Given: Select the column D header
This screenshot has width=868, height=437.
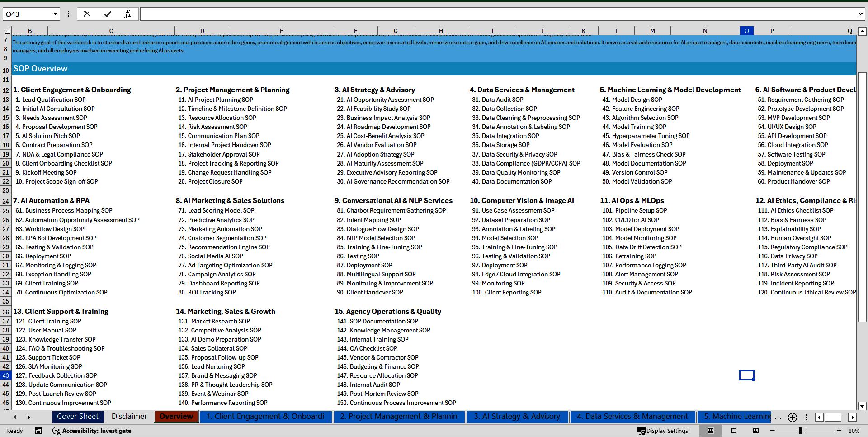Looking at the screenshot, I should point(202,30).
